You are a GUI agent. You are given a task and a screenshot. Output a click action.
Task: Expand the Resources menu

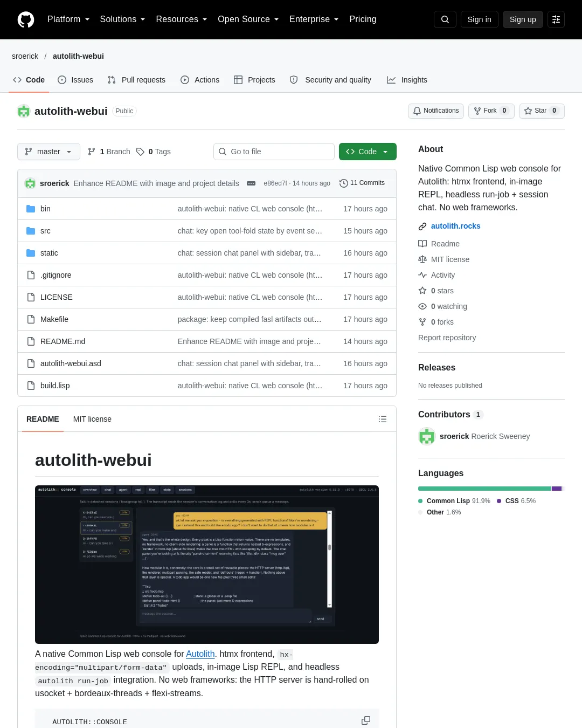(x=181, y=19)
